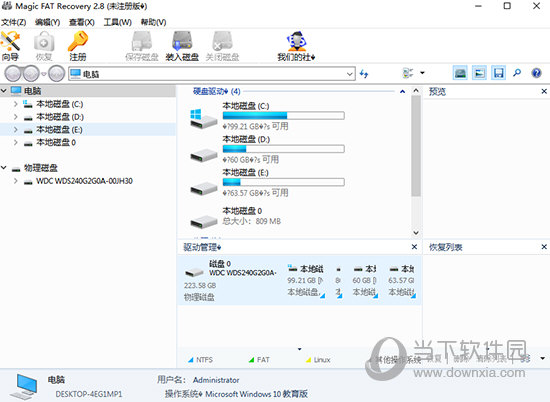This screenshot has width=550, height=402.
Task: Select the 99.21 GB partition in drive manager
Action: tap(306, 281)
